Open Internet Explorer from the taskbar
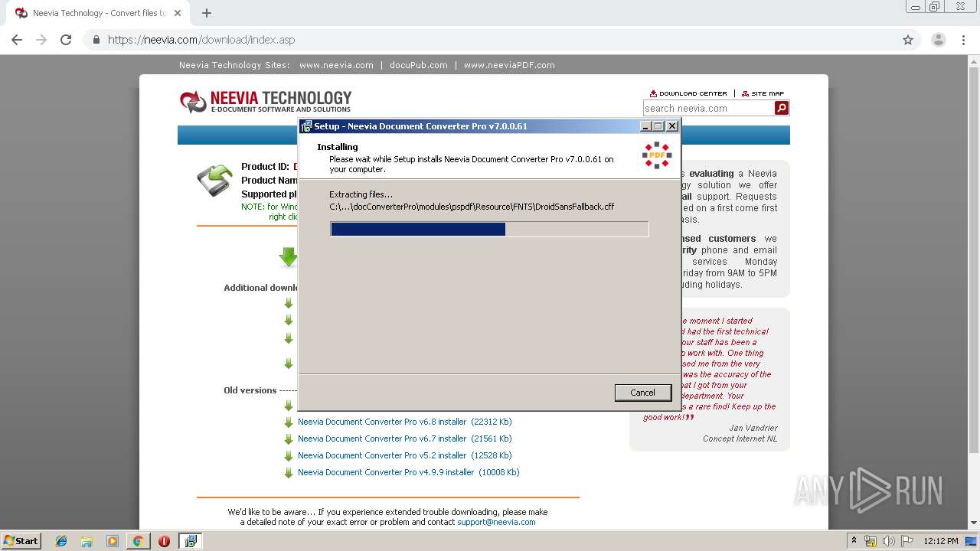 (x=61, y=541)
